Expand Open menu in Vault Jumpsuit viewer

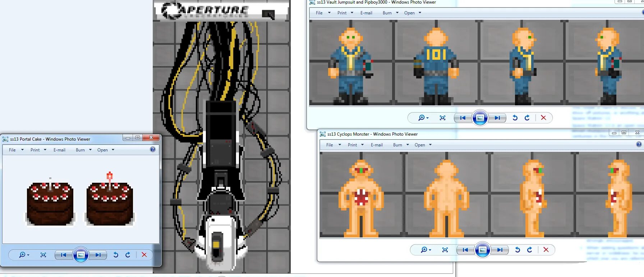[x=420, y=13]
